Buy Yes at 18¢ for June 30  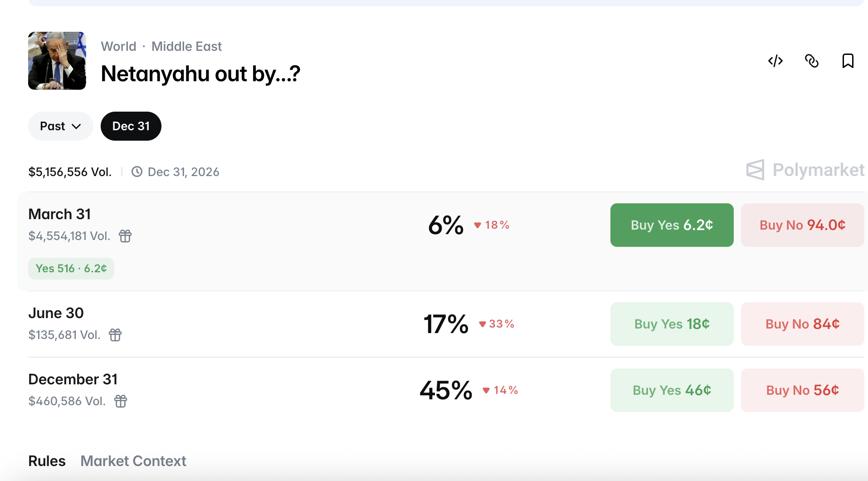(672, 324)
